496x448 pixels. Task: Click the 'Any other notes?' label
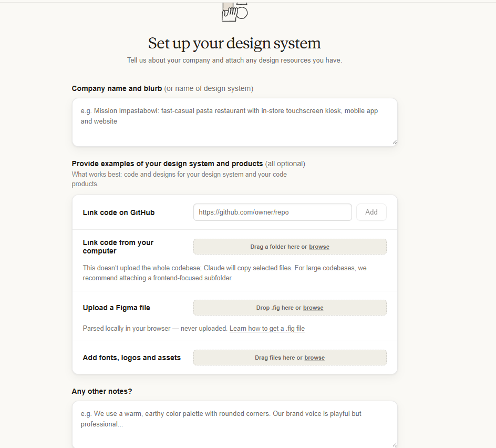102,391
